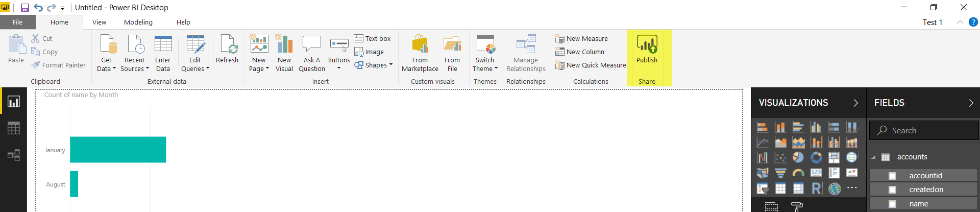980x212 pixels.
Task: Switch to Report view in sidebar
Action: pos(14,102)
